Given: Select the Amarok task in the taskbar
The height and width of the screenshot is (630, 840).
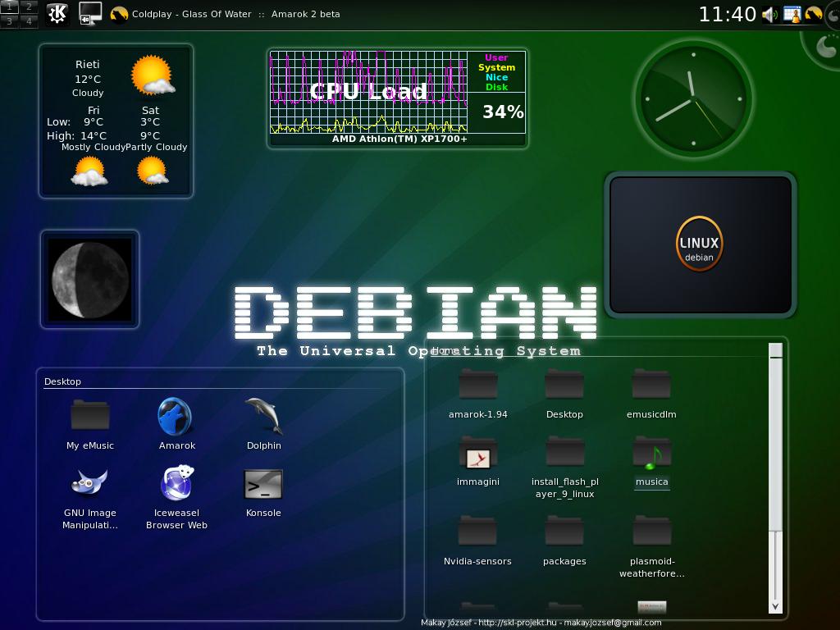Looking at the screenshot, I should (225, 14).
